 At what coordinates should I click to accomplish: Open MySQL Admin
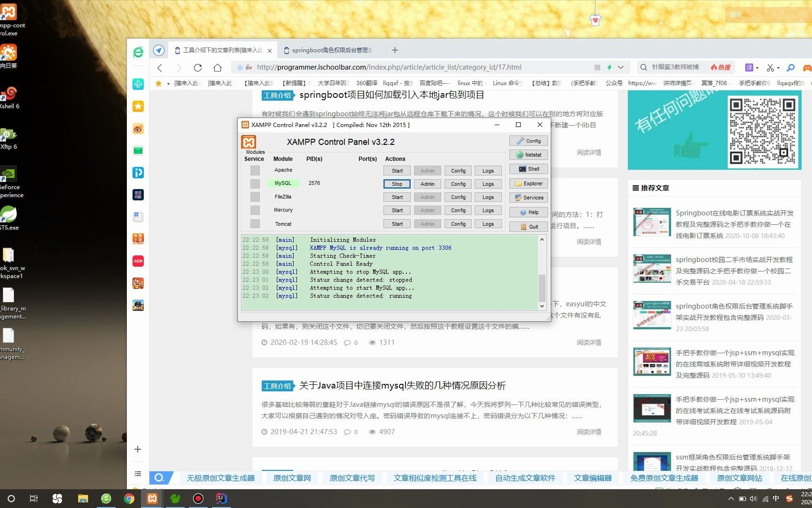427,184
